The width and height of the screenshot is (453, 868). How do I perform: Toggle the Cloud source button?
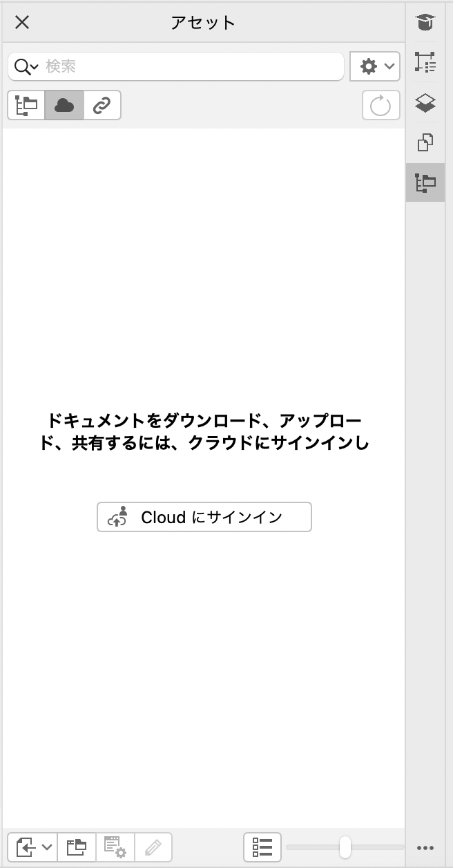pyautogui.click(x=64, y=105)
